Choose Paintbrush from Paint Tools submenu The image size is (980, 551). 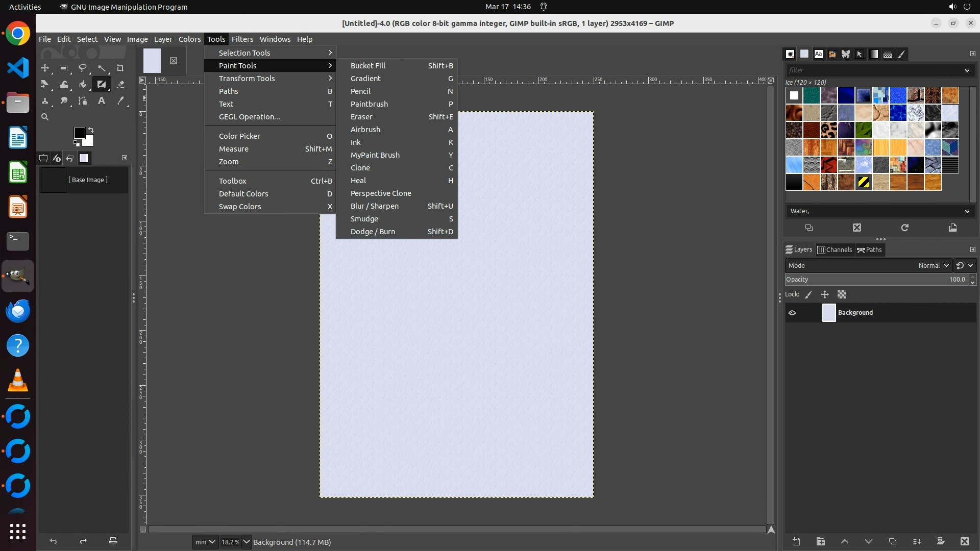(369, 104)
